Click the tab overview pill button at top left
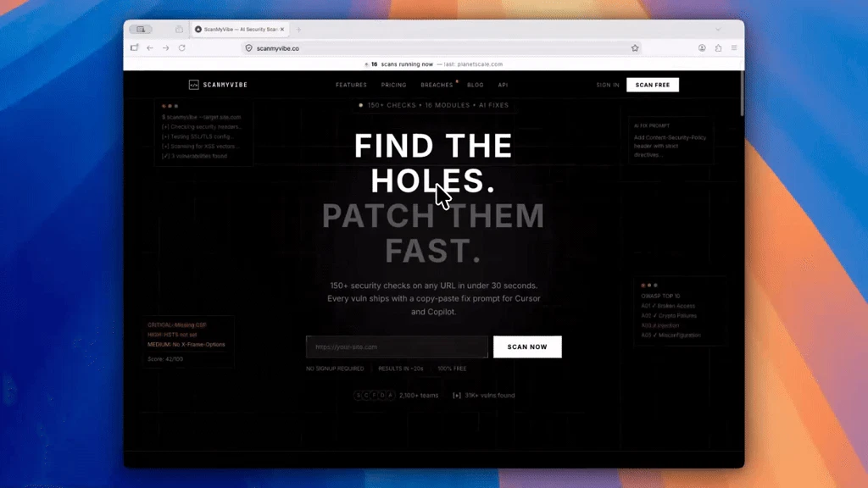868x488 pixels. coord(141,30)
